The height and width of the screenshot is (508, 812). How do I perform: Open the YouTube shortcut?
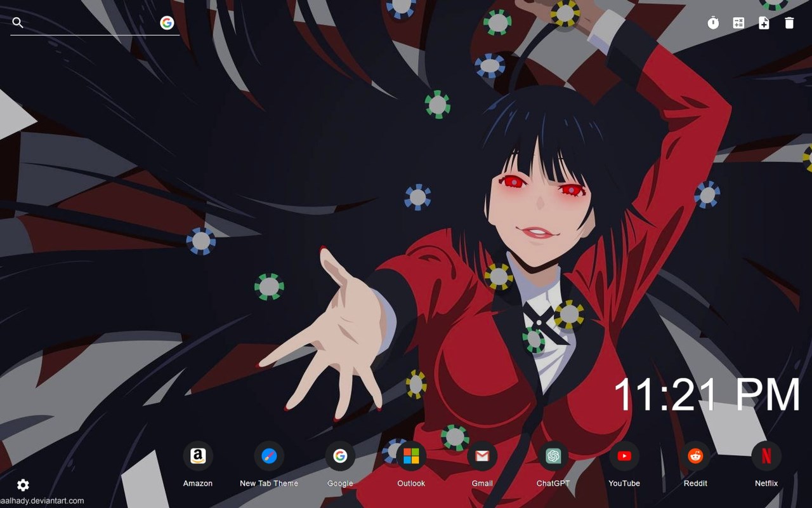(624, 456)
